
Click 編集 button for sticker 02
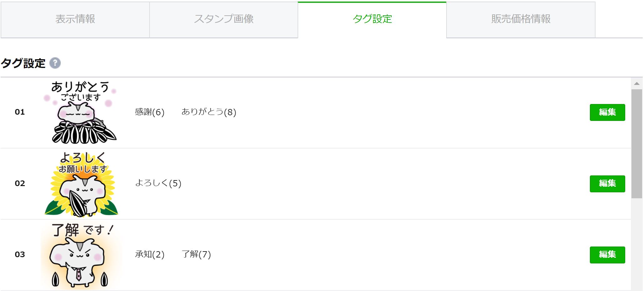coord(607,184)
